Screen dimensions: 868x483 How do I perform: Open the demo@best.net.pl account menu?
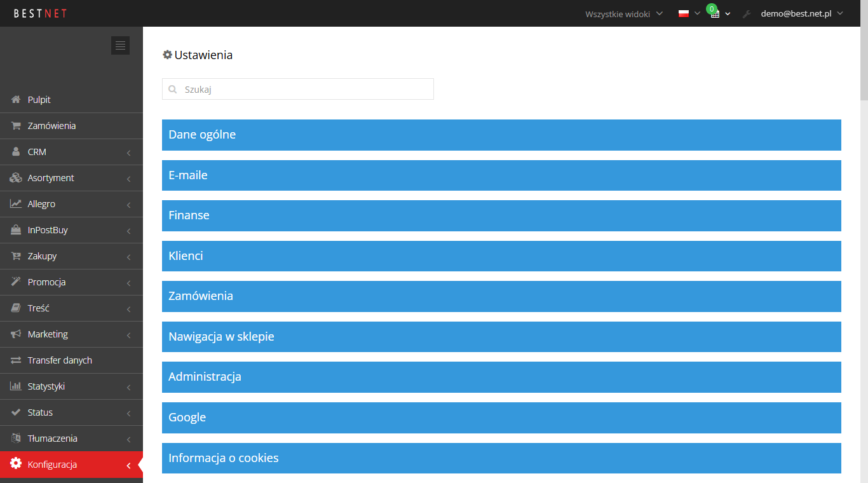coord(802,13)
